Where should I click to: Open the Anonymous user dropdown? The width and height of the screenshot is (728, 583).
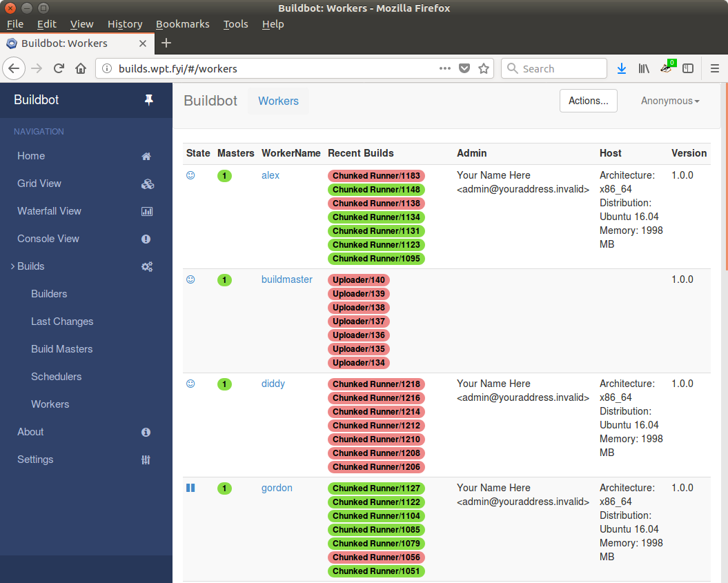669,101
